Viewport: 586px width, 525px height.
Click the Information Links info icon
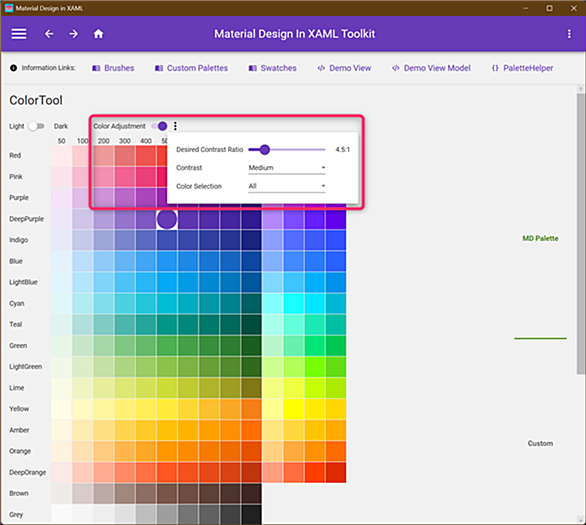click(x=13, y=68)
